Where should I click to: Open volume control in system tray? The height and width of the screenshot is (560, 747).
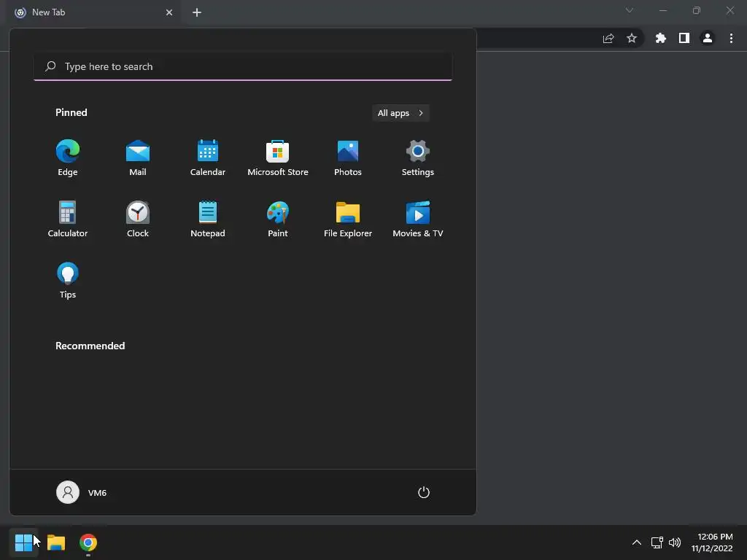point(675,542)
